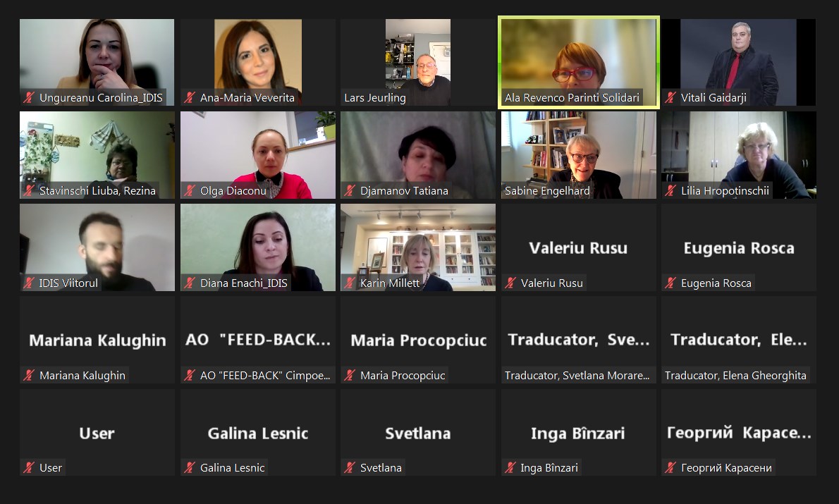Click the Stavinschi Liuba, Rezina video
839x504 pixels.
point(97,155)
